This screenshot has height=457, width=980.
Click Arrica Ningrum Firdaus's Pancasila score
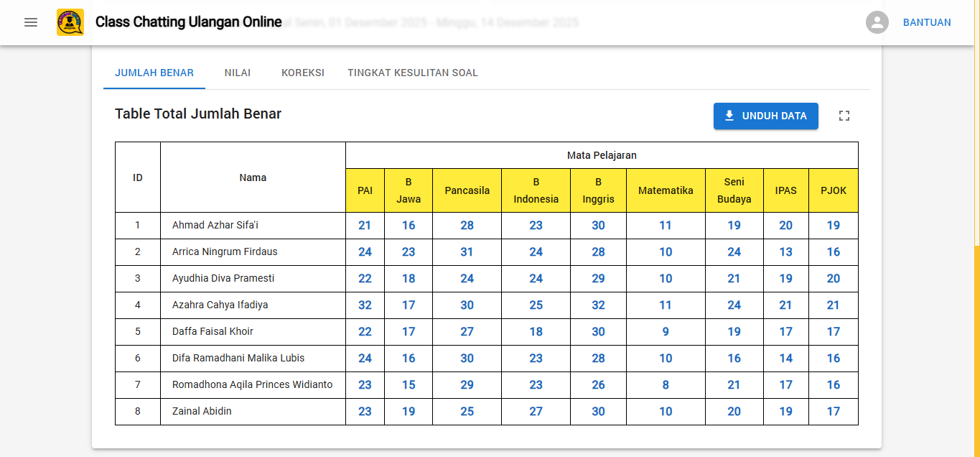[x=467, y=252]
